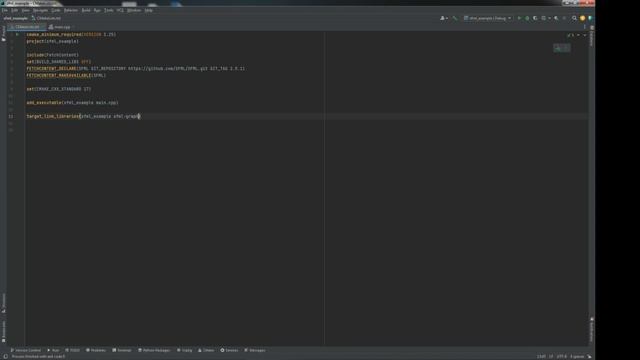
Task: Open the Version Control tool window
Action: (x=25, y=350)
